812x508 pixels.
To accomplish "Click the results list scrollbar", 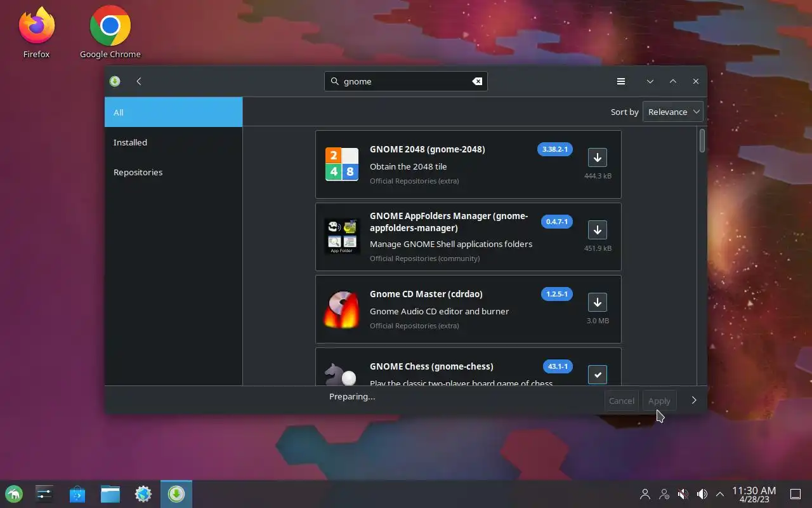I will coord(702,141).
